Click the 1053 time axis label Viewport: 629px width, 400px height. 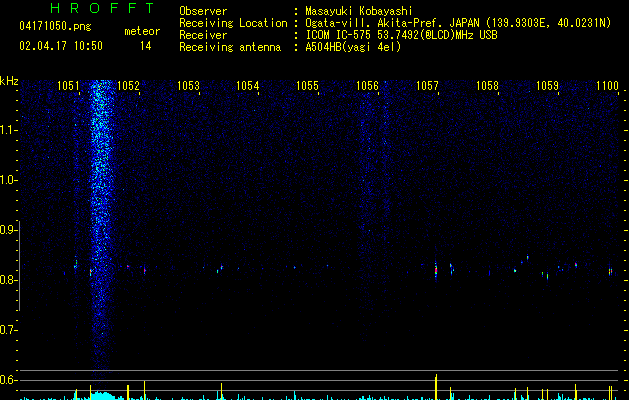(188, 86)
